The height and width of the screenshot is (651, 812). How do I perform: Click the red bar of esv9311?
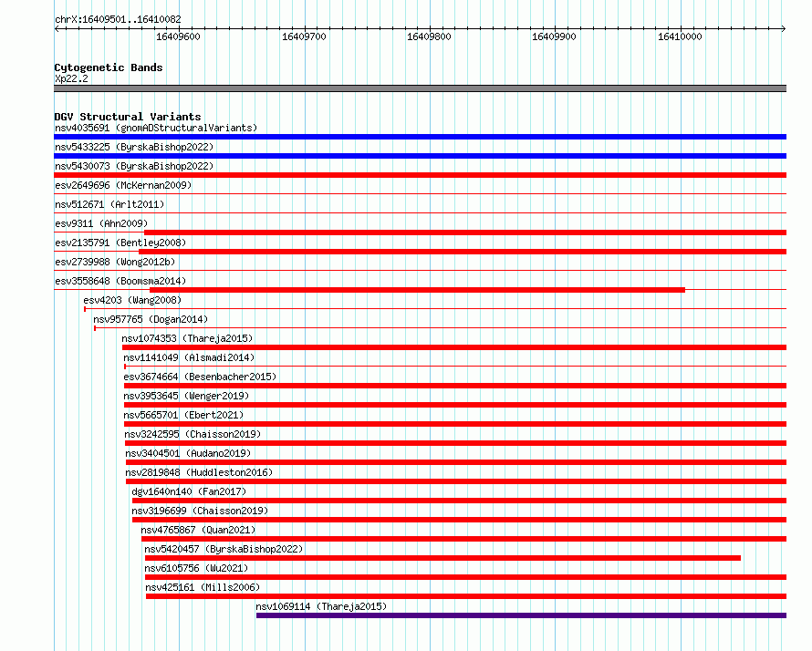465,232
